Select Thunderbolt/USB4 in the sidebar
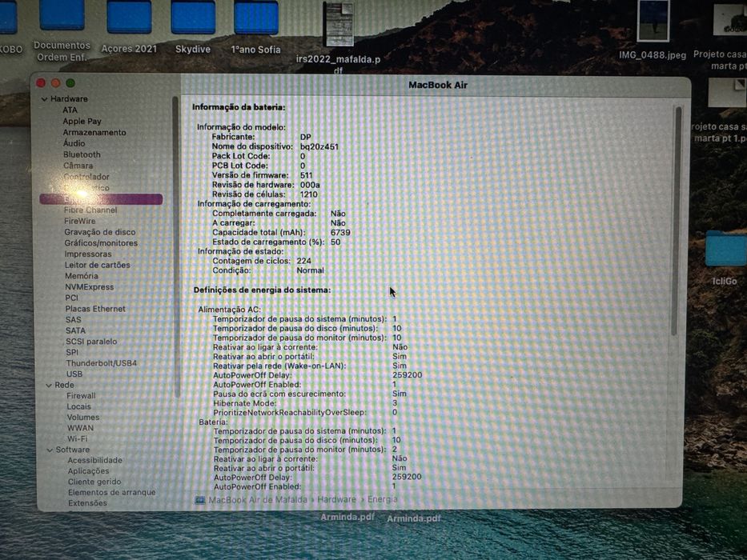Viewport: 747px width, 560px height. pyautogui.click(x=102, y=363)
